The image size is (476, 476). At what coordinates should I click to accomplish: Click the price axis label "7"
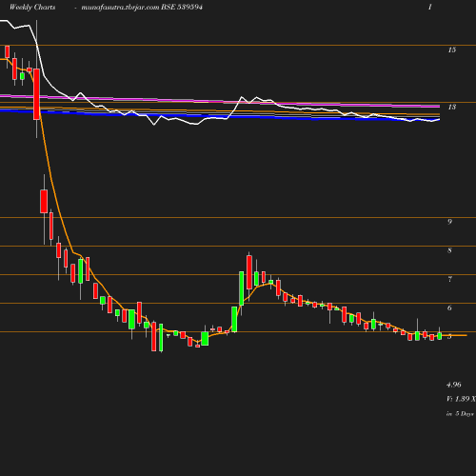click(x=449, y=279)
